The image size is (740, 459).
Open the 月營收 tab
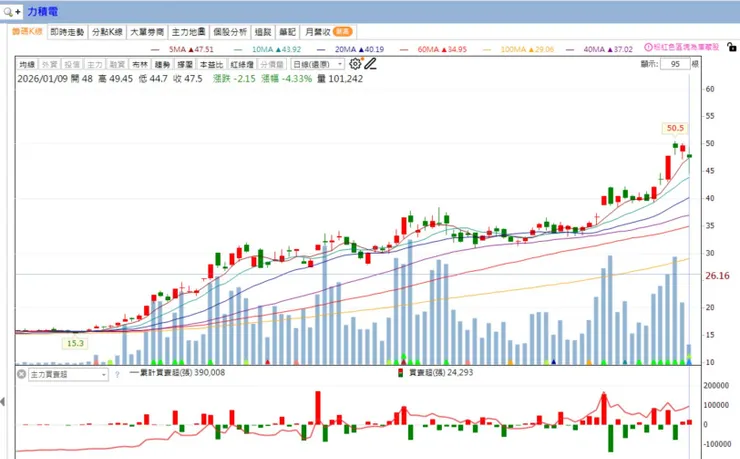pos(328,32)
